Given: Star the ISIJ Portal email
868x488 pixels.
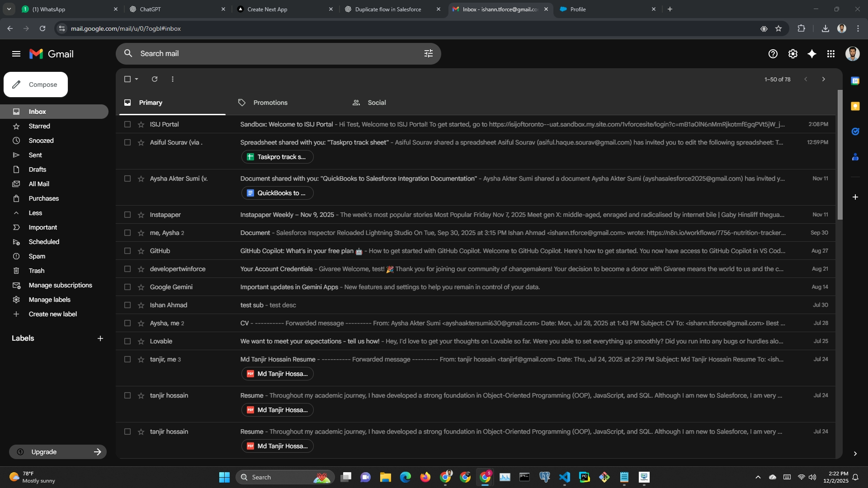Looking at the screenshot, I should point(141,124).
